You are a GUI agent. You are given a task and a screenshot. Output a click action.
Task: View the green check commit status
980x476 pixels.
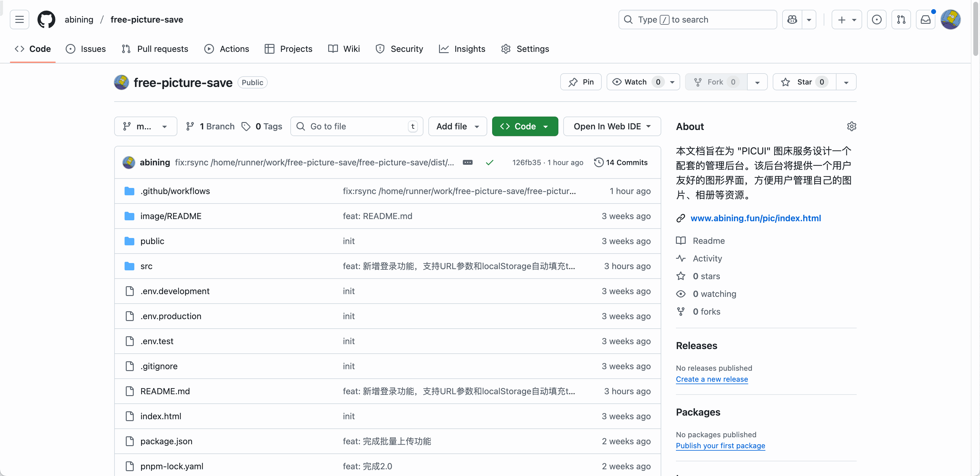490,162
